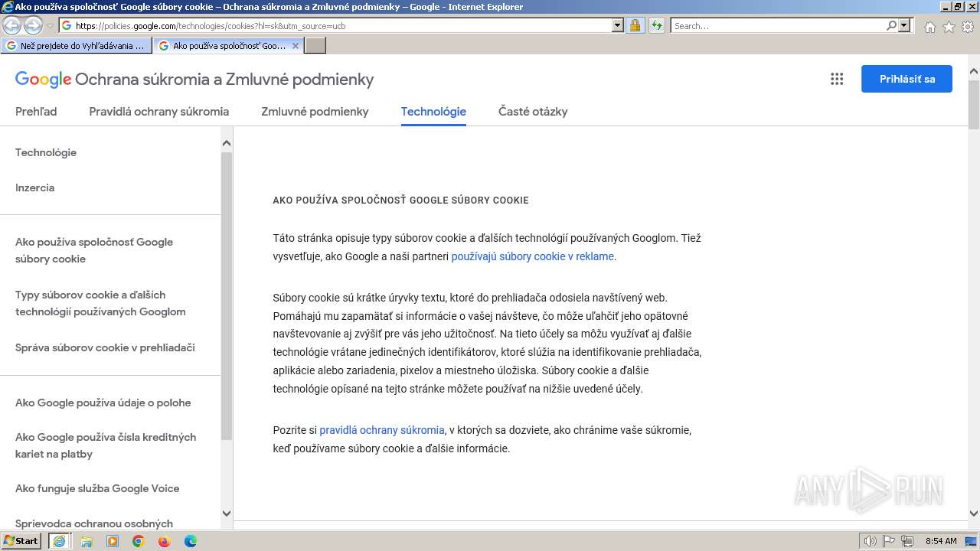The width and height of the screenshot is (980, 551).
Task: Click the Prihlásiť sa button
Action: tap(906, 79)
